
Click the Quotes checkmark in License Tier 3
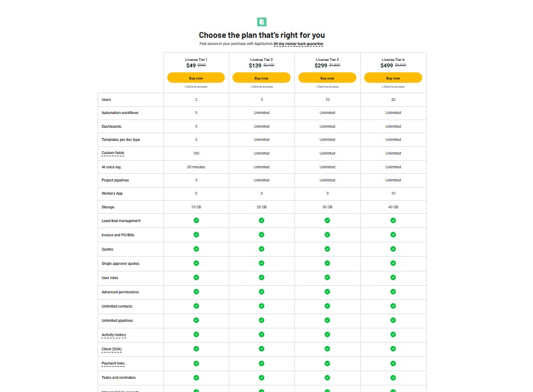tap(327, 249)
